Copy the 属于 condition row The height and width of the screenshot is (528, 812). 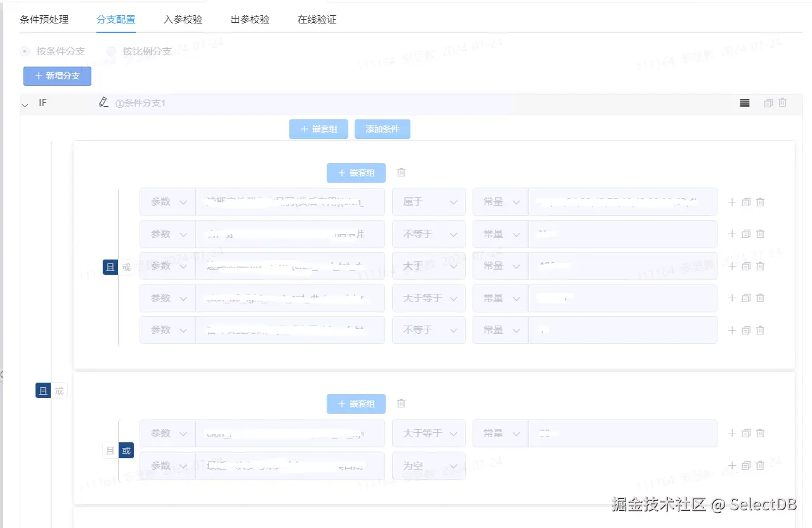point(746,202)
